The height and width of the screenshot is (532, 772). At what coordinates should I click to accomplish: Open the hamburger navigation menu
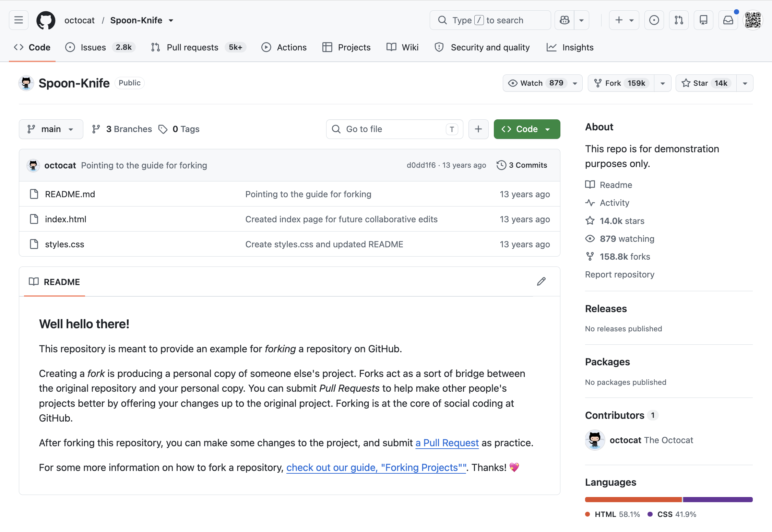(x=19, y=20)
